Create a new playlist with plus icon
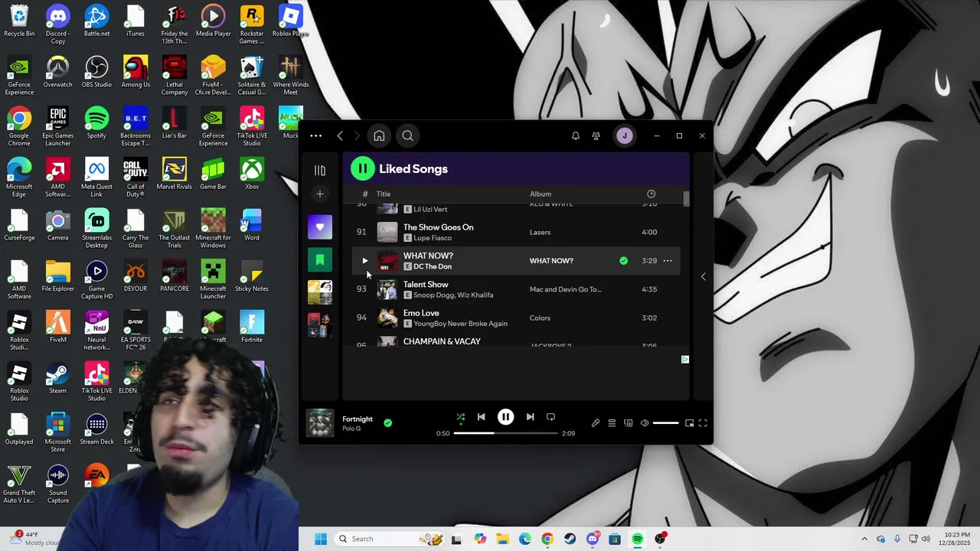This screenshot has width=980, height=551. [320, 194]
